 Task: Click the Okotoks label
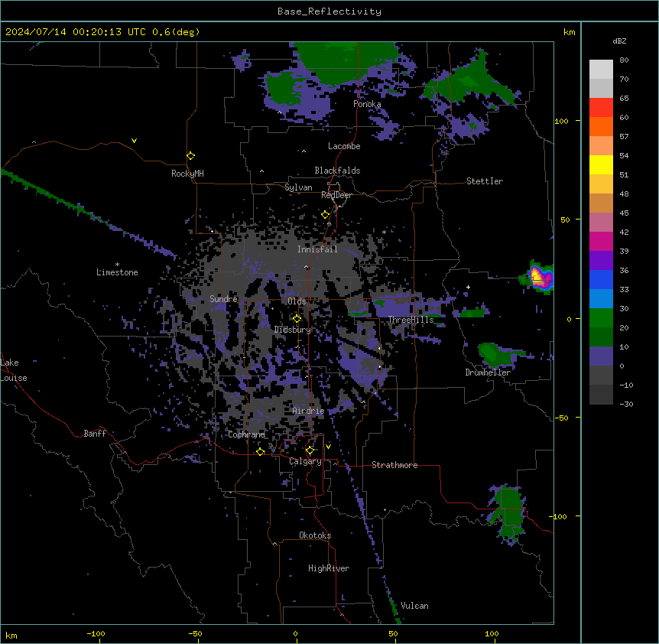[315, 535]
